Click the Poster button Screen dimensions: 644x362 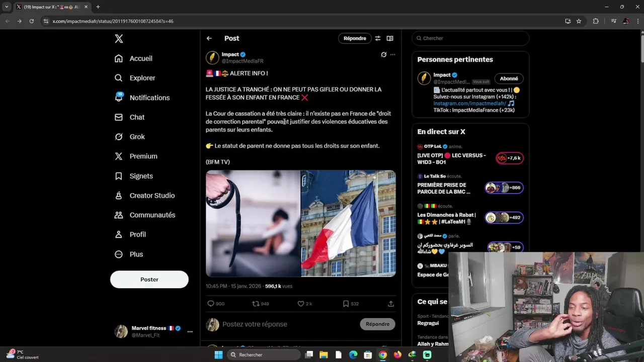click(x=149, y=280)
